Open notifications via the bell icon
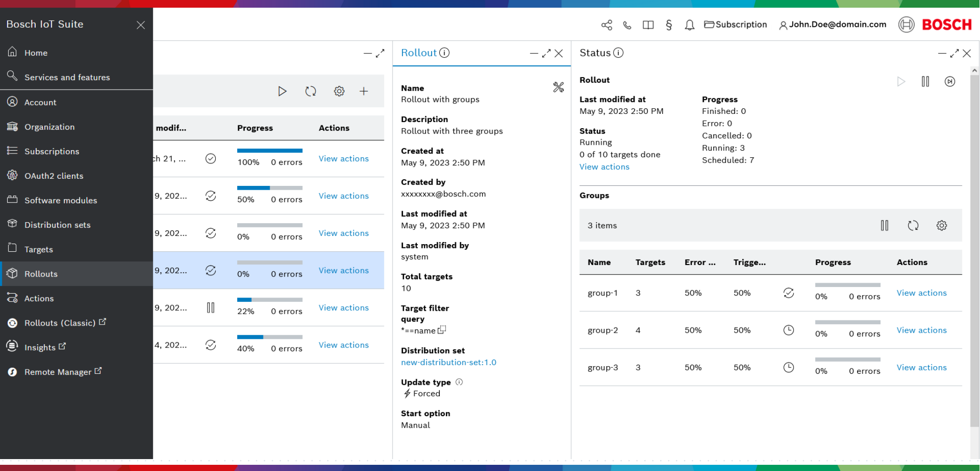 coord(689,25)
